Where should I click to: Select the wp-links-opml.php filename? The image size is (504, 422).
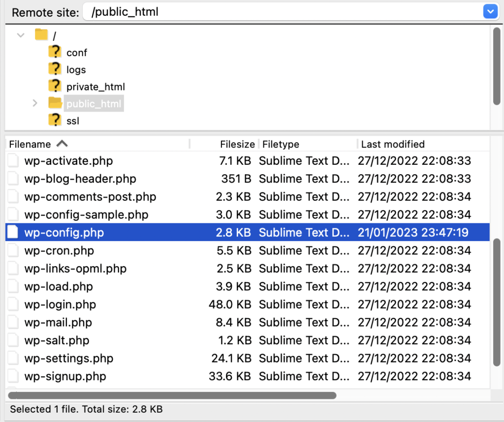tap(75, 269)
